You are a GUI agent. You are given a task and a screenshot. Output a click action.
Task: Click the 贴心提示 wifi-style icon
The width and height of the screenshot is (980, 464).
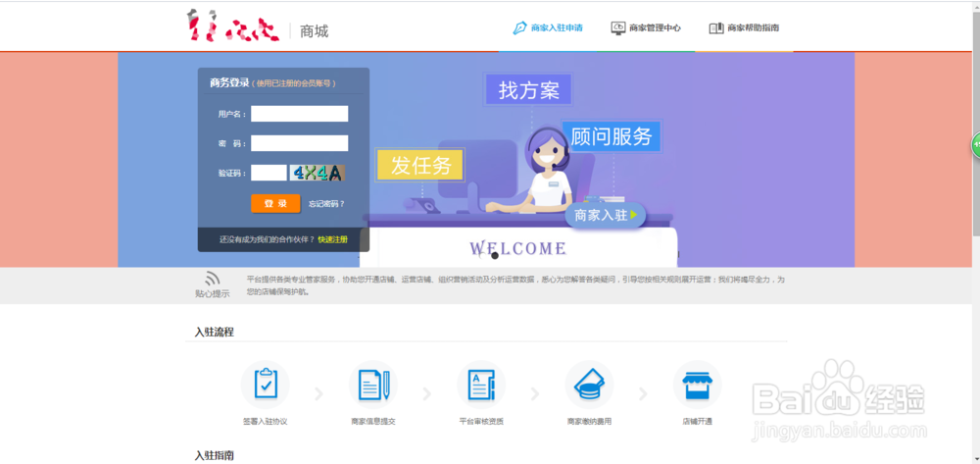213,280
